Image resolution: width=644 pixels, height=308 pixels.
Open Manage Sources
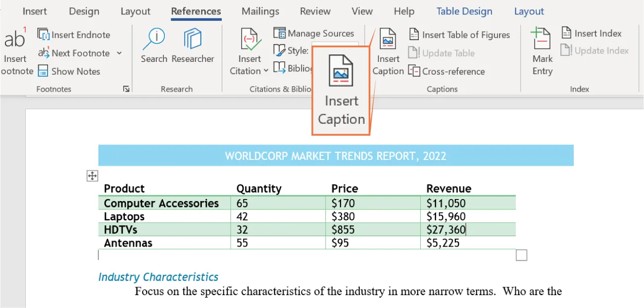click(314, 33)
